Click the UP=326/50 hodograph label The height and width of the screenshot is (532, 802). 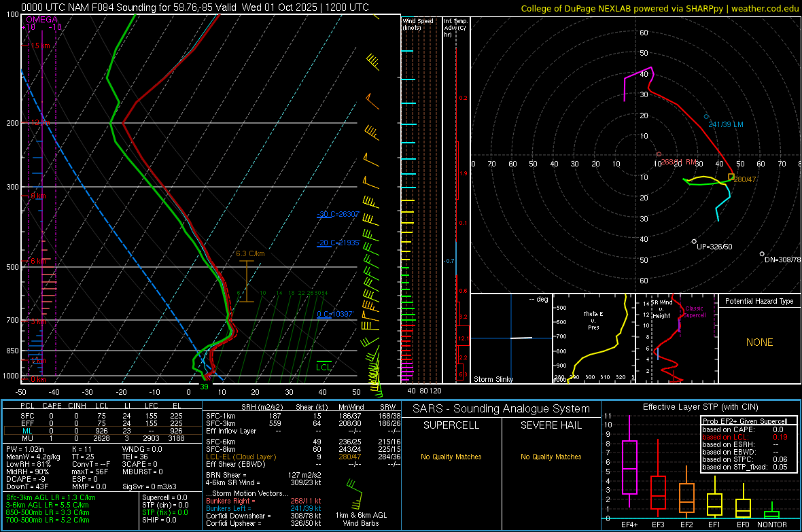714,247
